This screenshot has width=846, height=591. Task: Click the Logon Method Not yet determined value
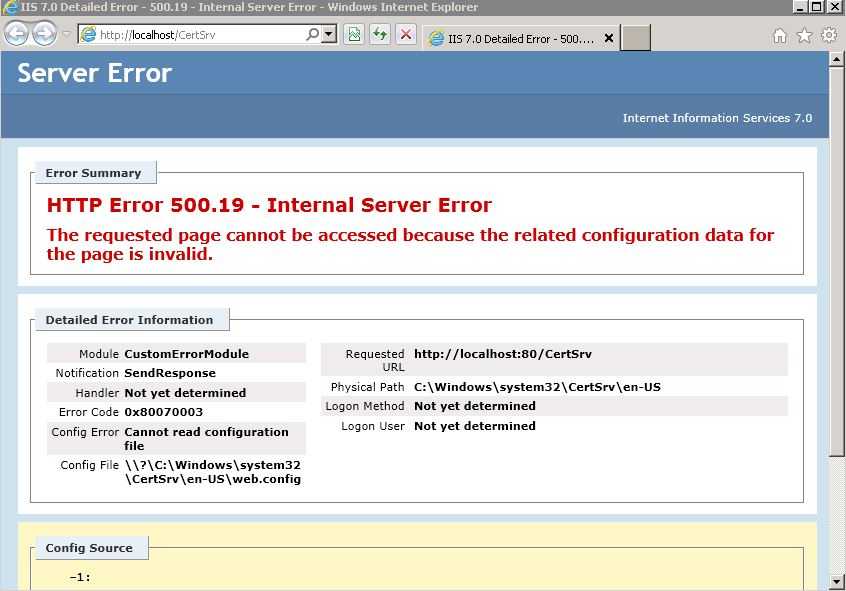pyautogui.click(x=475, y=406)
